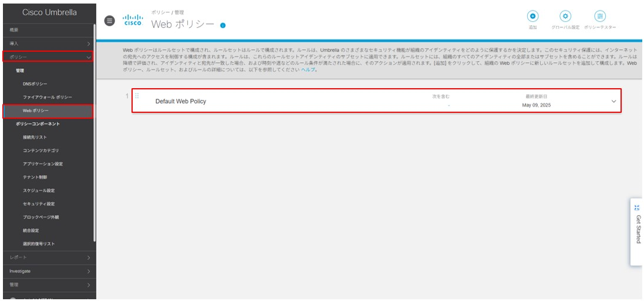Open コンテンツカテゴリ in sidebar
644x301 pixels.
coord(41,150)
